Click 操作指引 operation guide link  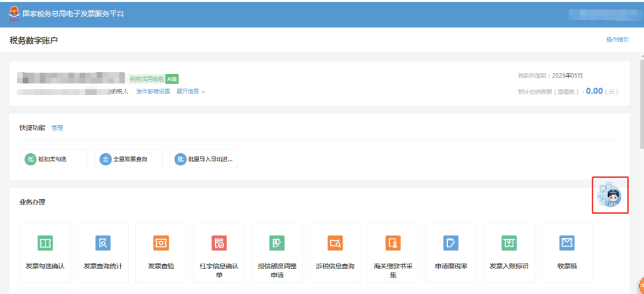coord(617,39)
